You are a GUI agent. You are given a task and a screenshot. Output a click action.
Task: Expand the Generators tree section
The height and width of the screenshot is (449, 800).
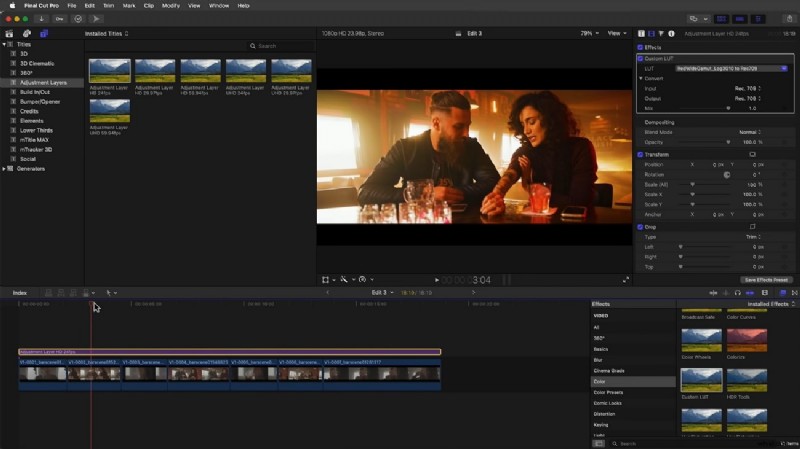(4, 169)
